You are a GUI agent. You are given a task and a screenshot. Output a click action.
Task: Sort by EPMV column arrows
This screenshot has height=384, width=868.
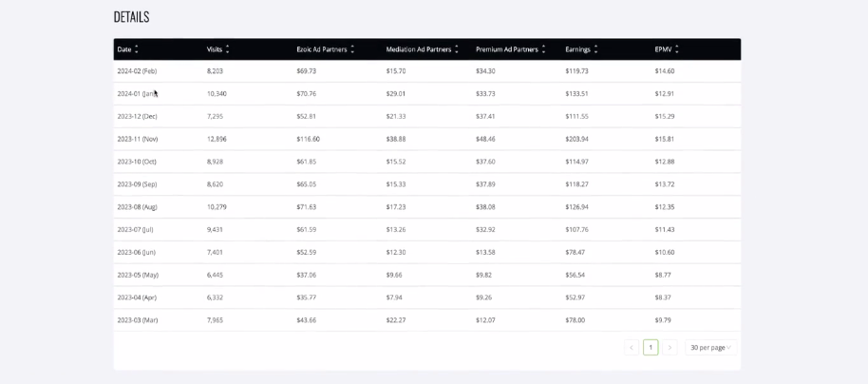677,49
